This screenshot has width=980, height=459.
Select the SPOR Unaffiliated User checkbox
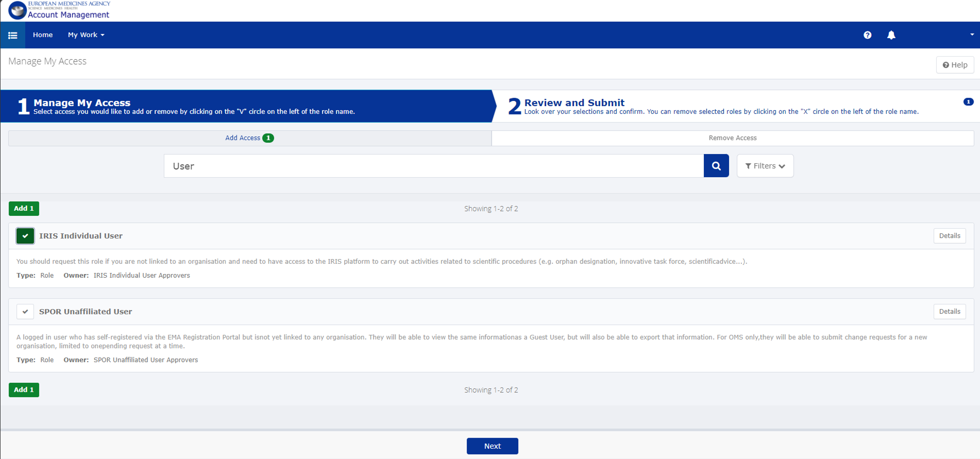pos(25,312)
